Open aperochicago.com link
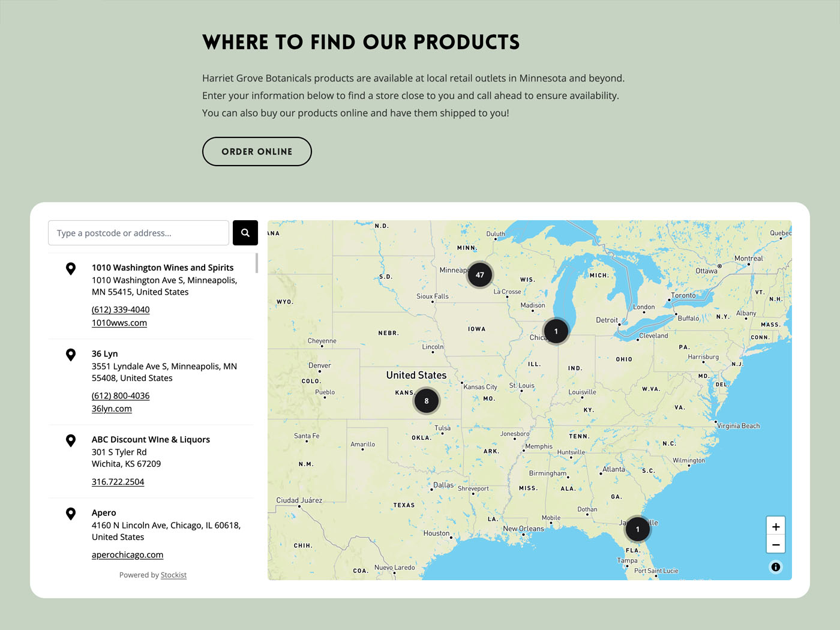The height and width of the screenshot is (630, 840). point(127,555)
